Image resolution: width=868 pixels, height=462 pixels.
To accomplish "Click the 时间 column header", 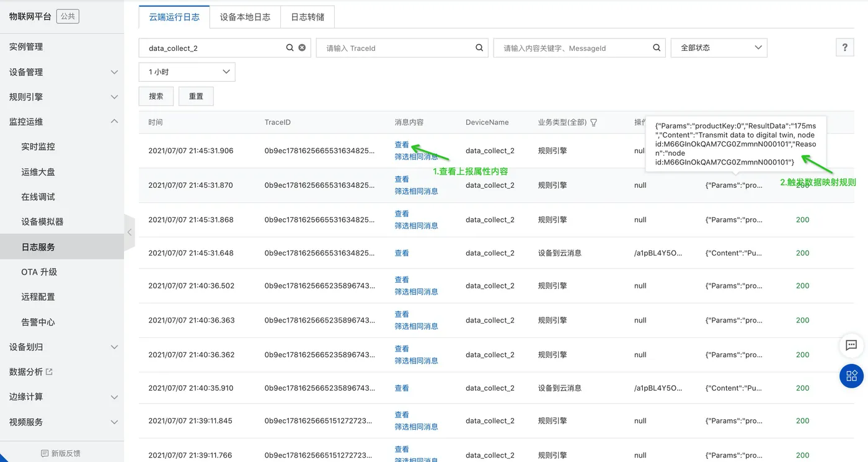I will coord(156,122).
